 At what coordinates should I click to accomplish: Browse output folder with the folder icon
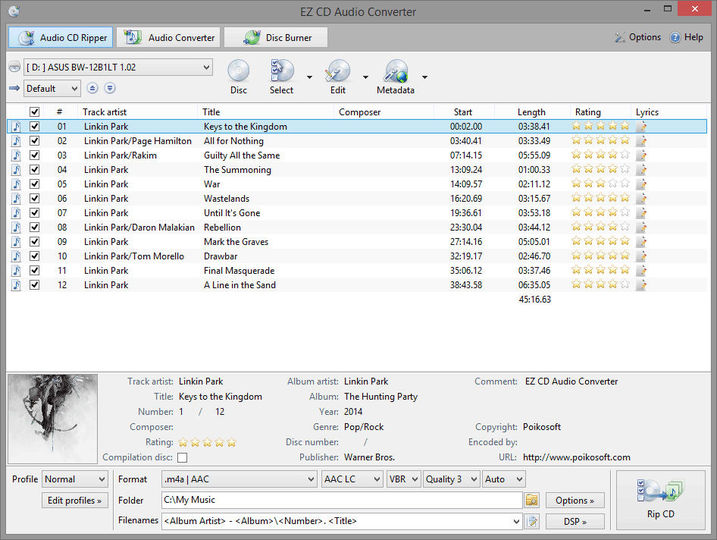[x=532, y=500]
